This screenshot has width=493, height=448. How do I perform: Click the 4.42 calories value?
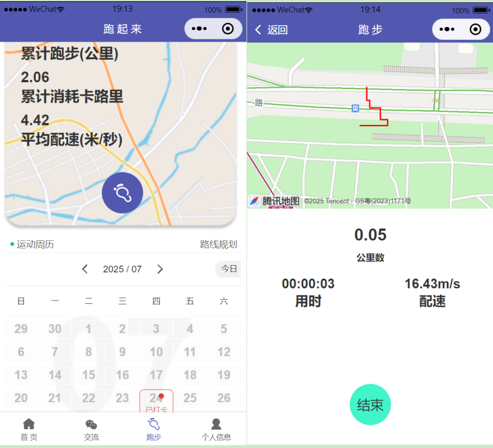(x=35, y=120)
